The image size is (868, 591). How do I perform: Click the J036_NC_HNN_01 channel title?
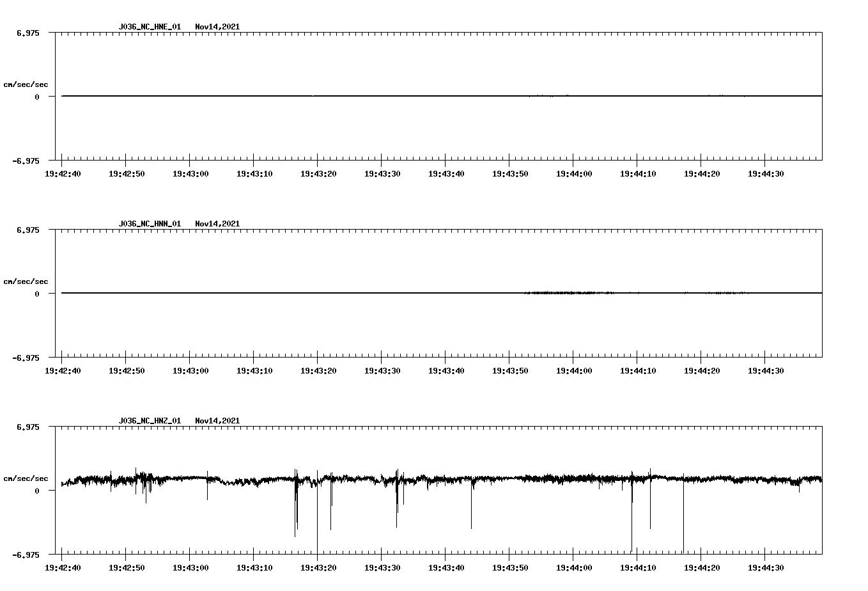150,224
